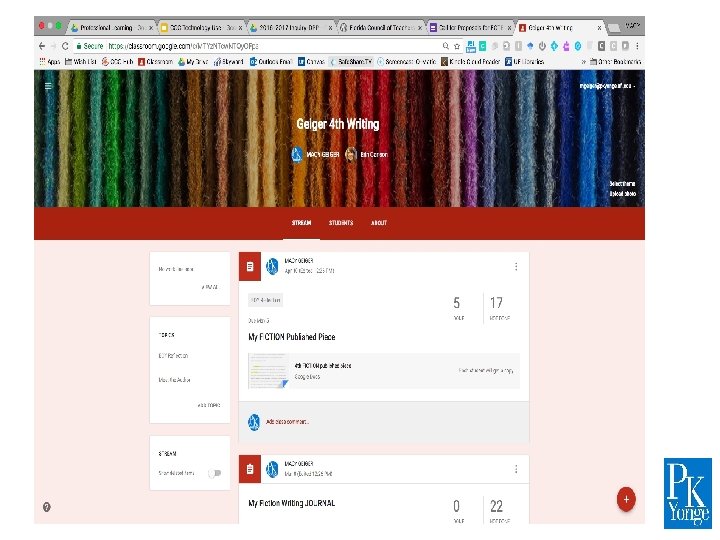Click the Geiger 4th Writing class title
Screen dimensions: 720x540
(338, 124)
